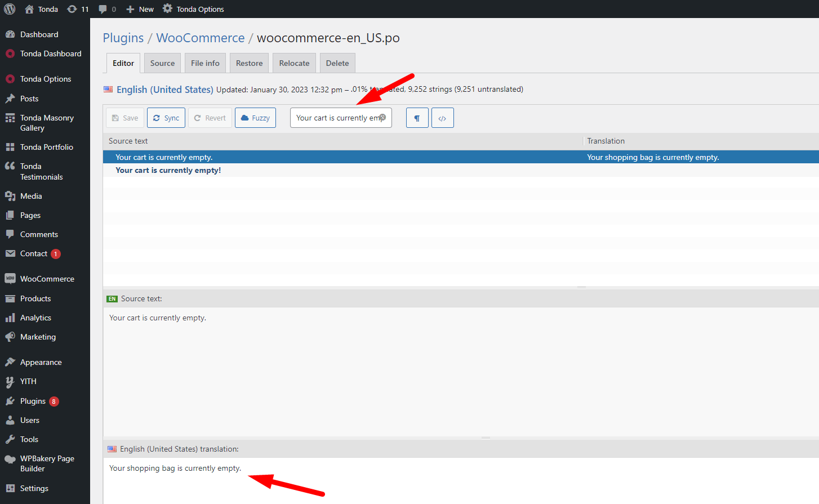Toggle invisible characters with the pilcrow button
Screen dimensions: 819x504
point(417,118)
